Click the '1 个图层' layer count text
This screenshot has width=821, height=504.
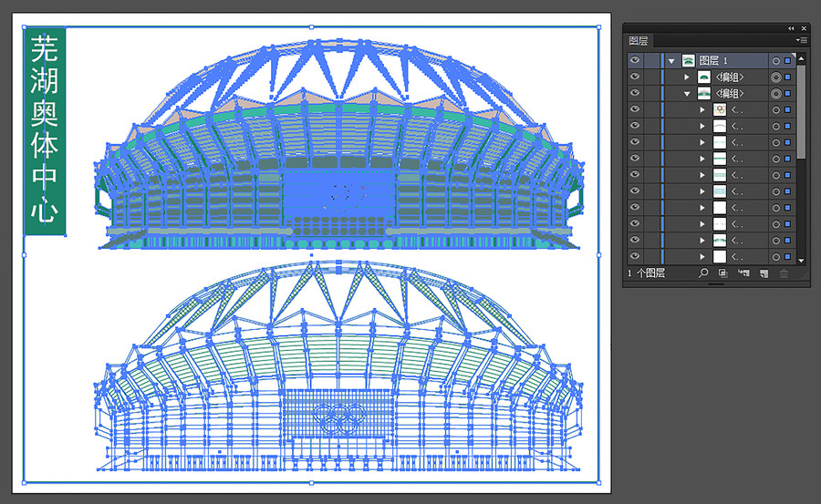[x=646, y=273]
